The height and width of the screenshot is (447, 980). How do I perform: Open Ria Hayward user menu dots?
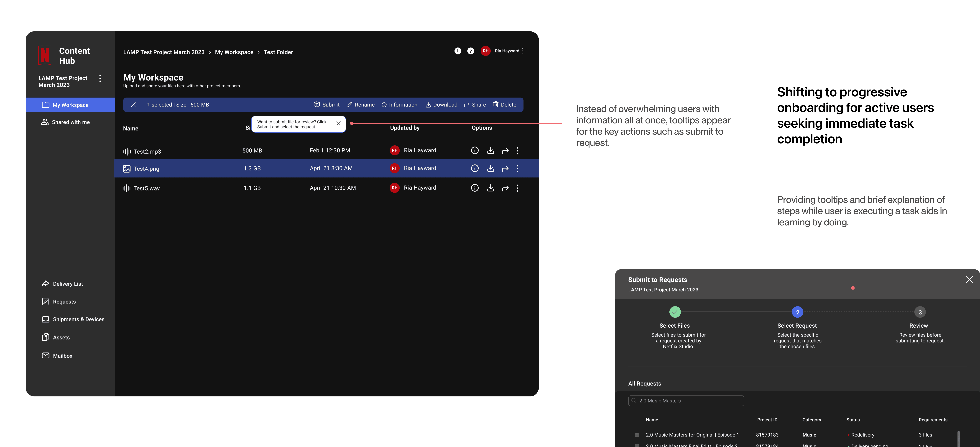click(522, 51)
